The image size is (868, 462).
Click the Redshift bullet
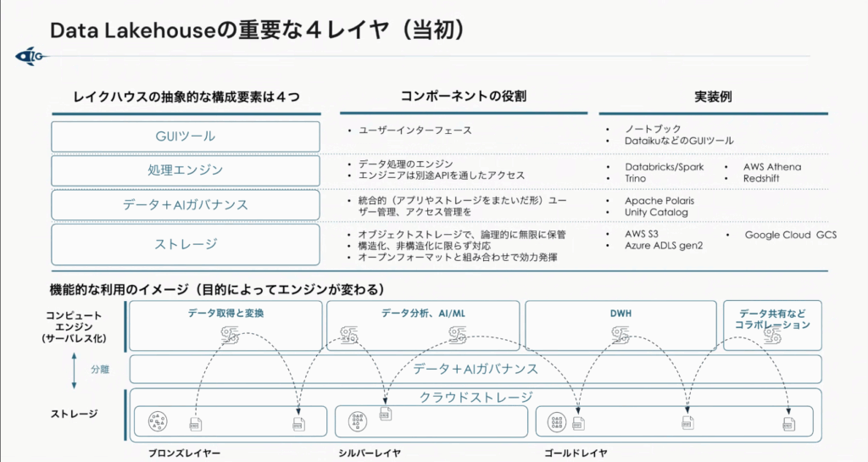[761, 178]
